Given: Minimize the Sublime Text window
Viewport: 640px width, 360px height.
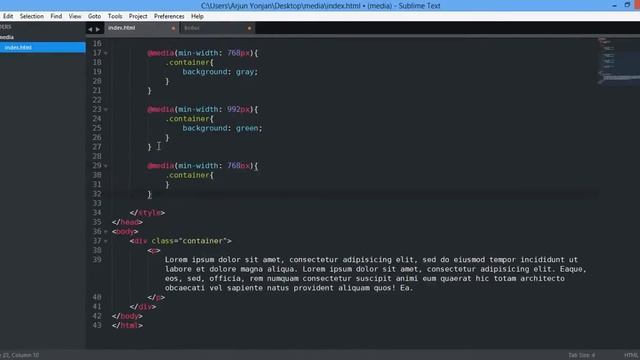Looking at the screenshot, I should tap(614, 5).
